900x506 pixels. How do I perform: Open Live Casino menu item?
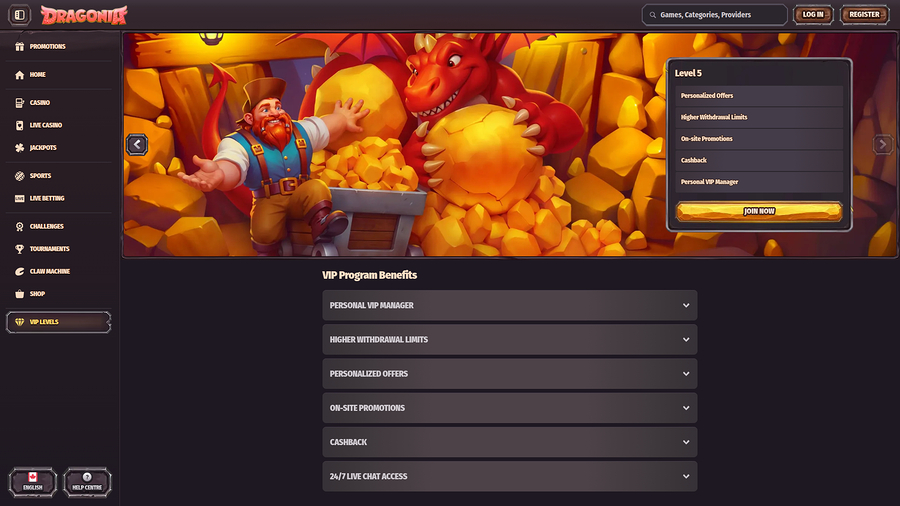click(x=59, y=125)
